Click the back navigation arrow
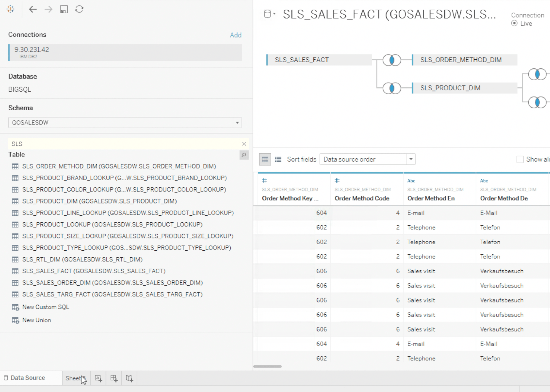 [x=33, y=9]
